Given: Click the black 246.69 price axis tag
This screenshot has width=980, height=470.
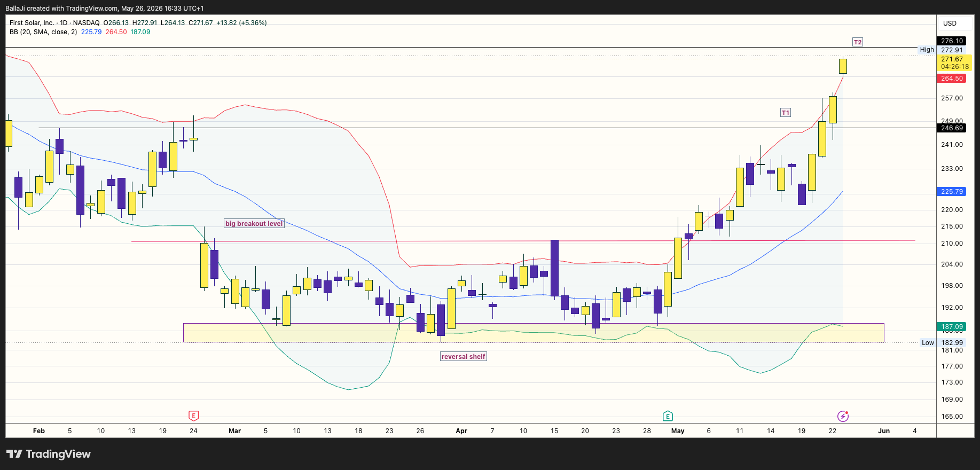Looking at the screenshot, I should [952, 128].
